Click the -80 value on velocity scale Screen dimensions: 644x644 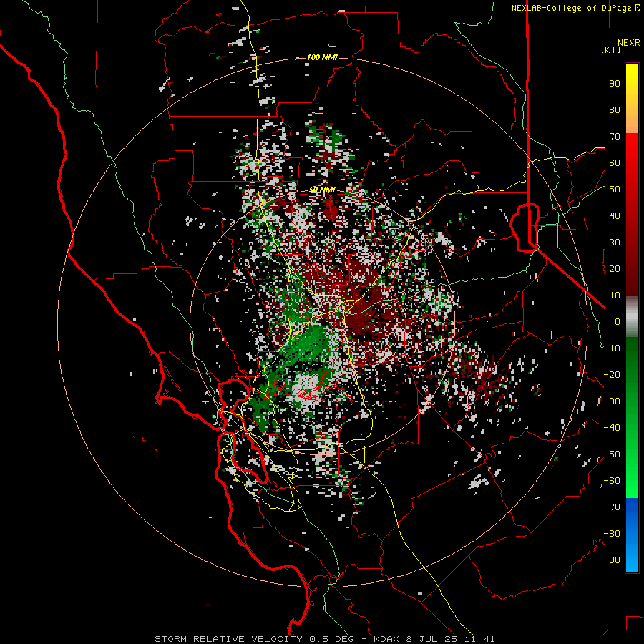612,534
